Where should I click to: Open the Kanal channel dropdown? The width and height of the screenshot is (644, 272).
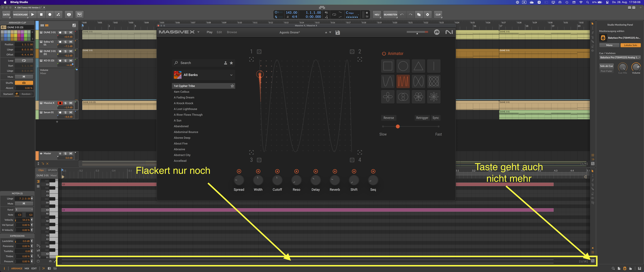tap(24, 210)
